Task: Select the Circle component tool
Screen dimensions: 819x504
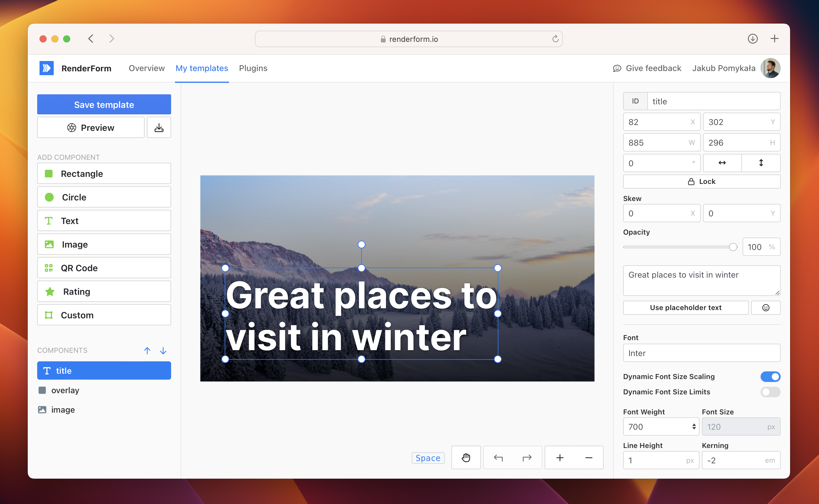Action: 104,197
